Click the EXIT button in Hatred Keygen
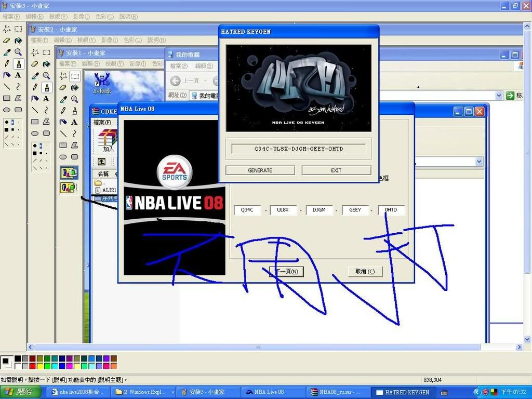The width and height of the screenshot is (532, 399). point(336,170)
